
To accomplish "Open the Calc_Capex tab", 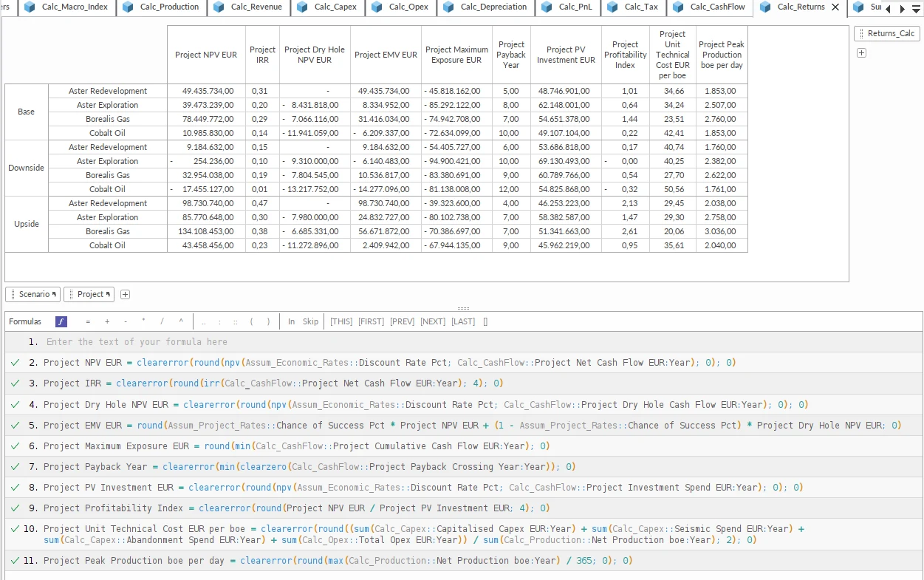I will (327, 7).
